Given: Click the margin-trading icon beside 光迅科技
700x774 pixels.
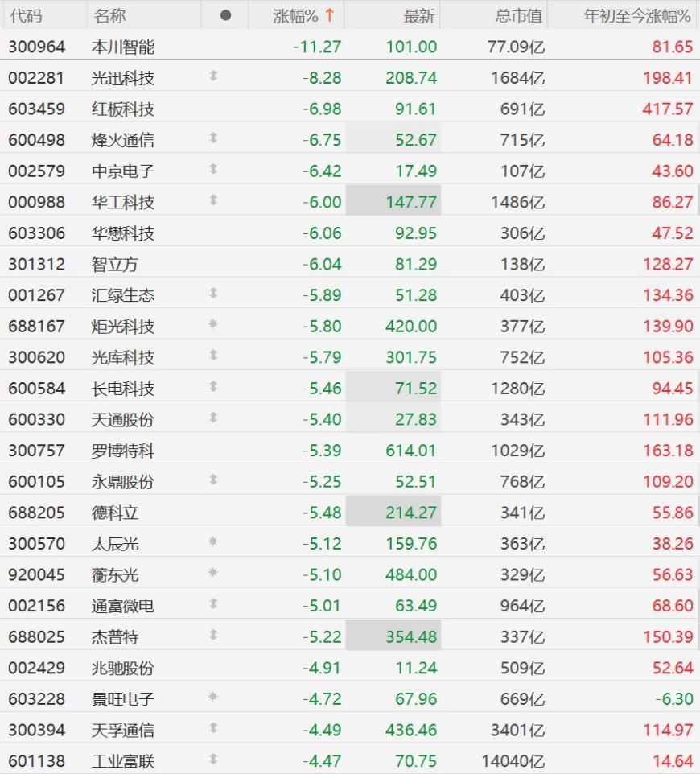Looking at the screenshot, I should pos(213,76).
